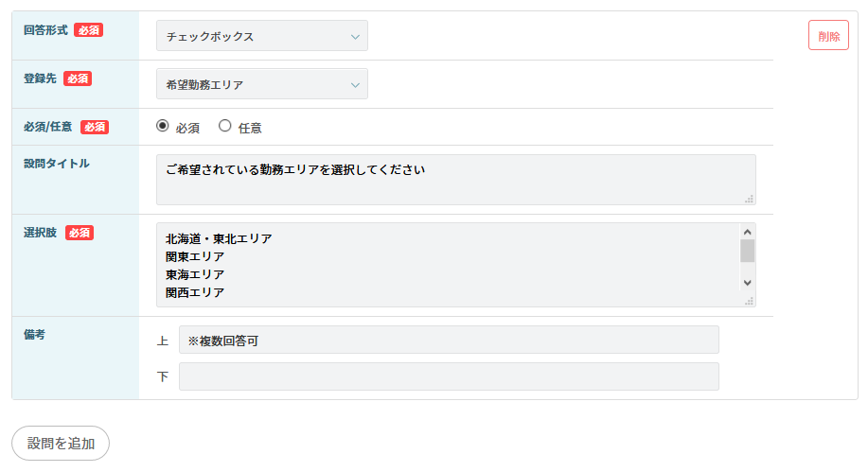Screen dimensions: 868x472
Task: Open the 回答形式 チェックボックス dropdown
Action: [x=261, y=37]
